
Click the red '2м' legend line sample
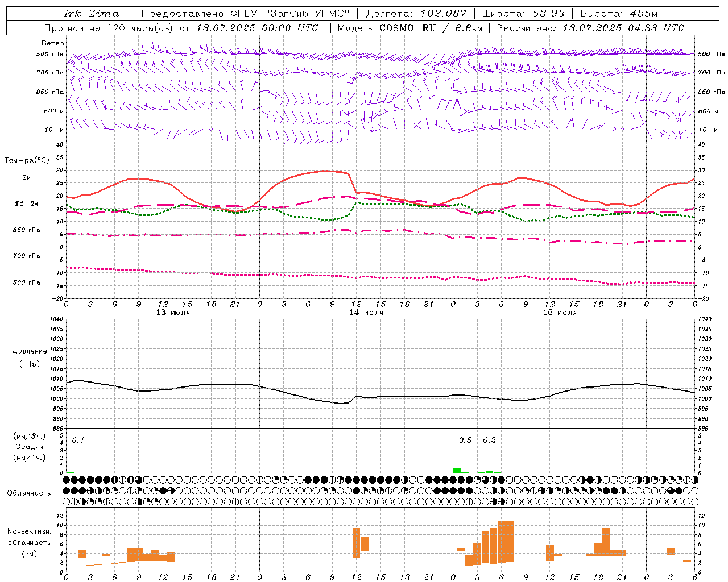(x=26, y=184)
